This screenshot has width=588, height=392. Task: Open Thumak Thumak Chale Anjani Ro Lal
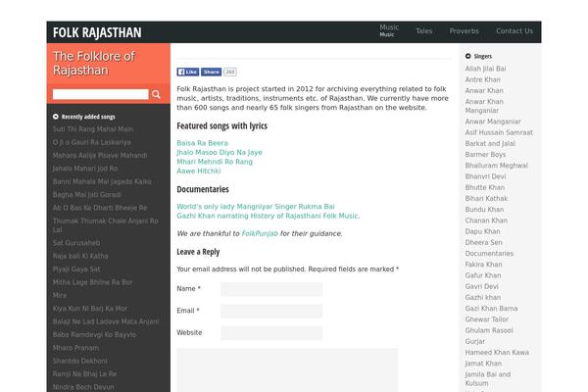click(106, 225)
